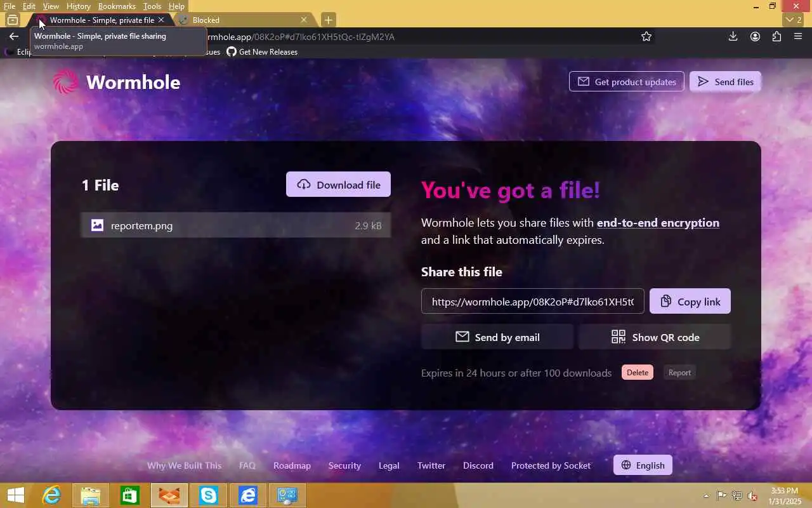The width and height of the screenshot is (812, 508).
Task: Launch Internet Explorer from the taskbar
Action: 51,495
